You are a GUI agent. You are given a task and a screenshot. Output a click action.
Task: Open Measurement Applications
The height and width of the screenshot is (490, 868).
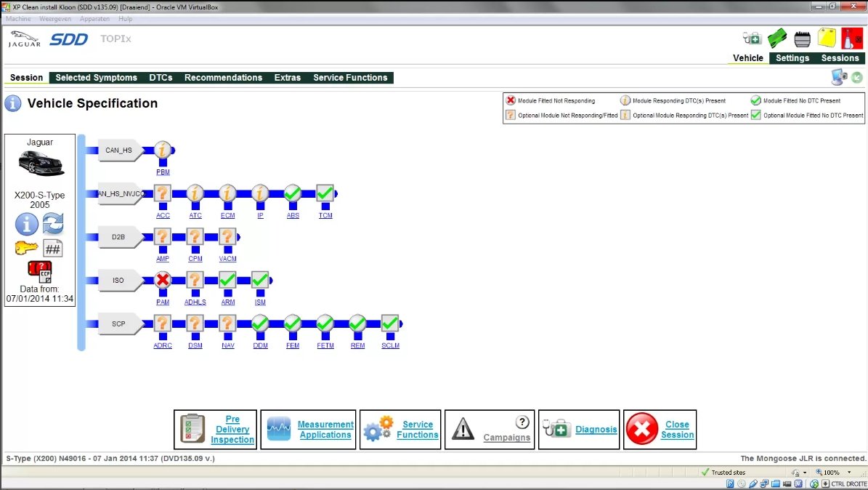[308, 430]
